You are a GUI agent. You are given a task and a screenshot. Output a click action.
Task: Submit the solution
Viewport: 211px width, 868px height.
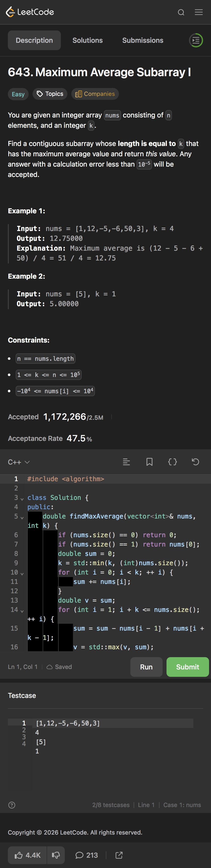(187, 667)
